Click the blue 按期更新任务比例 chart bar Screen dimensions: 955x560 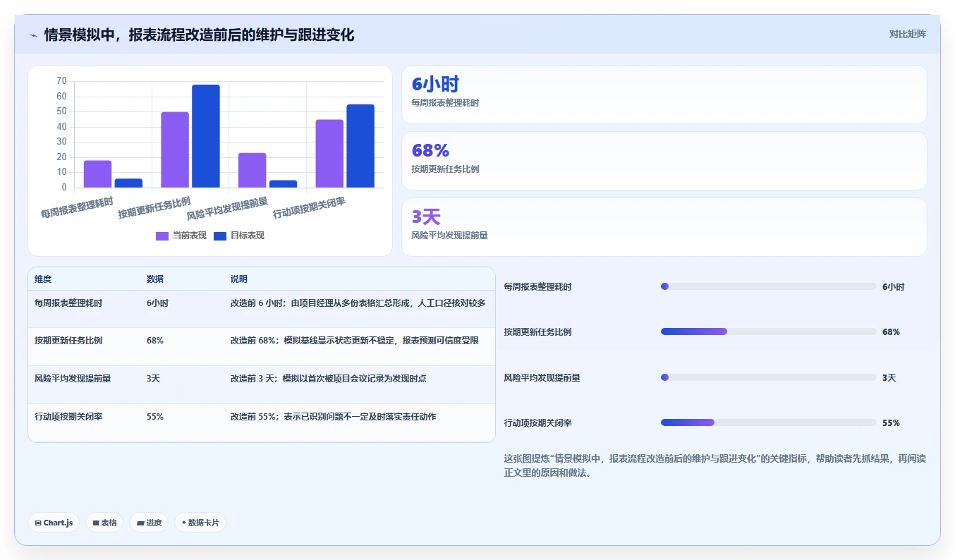206,136
